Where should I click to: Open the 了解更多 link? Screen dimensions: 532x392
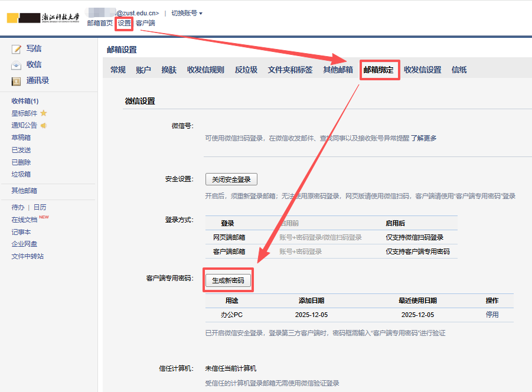tap(423, 138)
